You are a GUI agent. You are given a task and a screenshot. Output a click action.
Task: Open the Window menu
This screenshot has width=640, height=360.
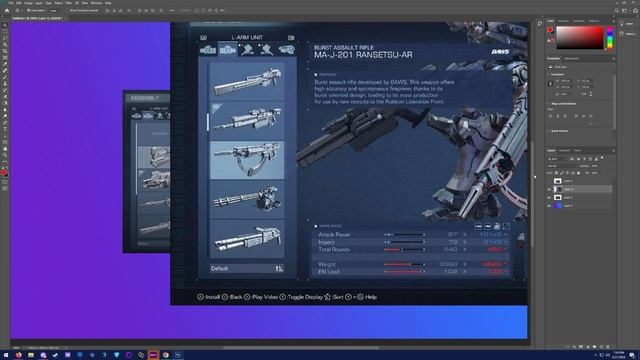click(x=97, y=3)
